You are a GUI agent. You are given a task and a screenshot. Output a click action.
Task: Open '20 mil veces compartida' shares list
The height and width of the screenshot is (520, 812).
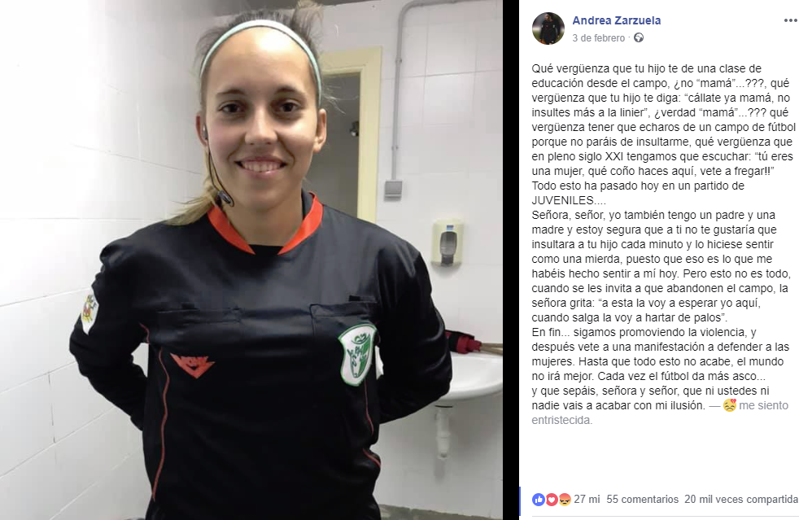coord(741,500)
